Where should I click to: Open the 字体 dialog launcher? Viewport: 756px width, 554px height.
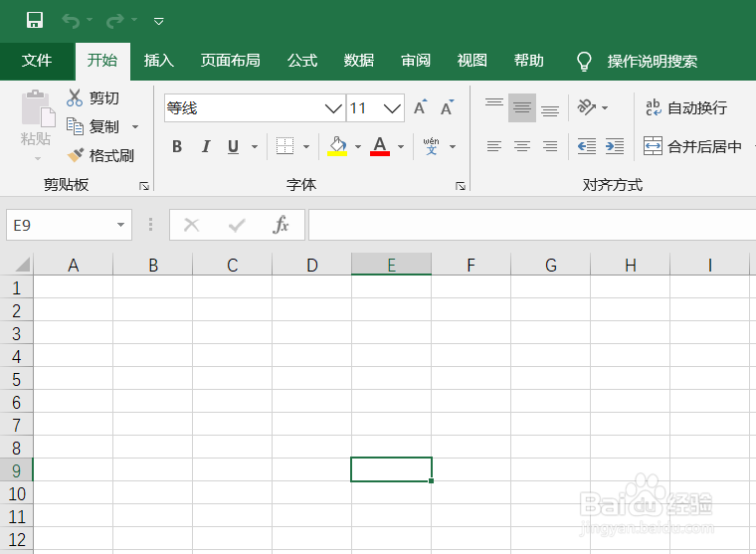pos(461,186)
